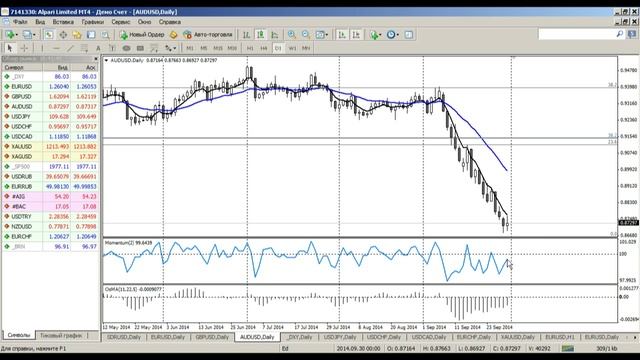The image size is (640, 360).
Task: Open the Profiles icon in toolbar
Action: pyautogui.click(x=27, y=35)
